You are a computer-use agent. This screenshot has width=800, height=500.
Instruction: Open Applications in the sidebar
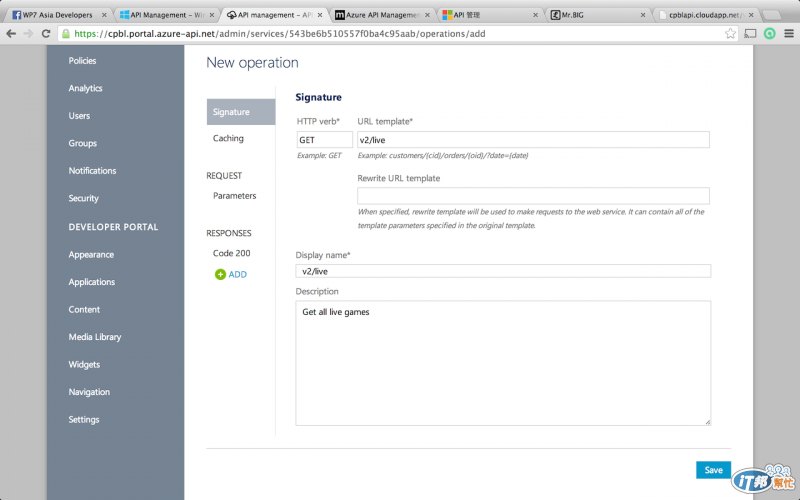[x=92, y=282]
